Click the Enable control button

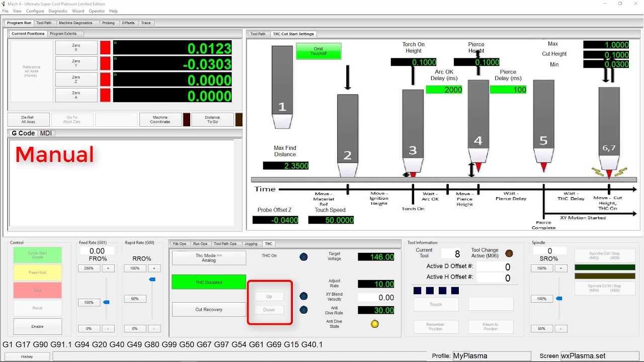click(38, 326)
